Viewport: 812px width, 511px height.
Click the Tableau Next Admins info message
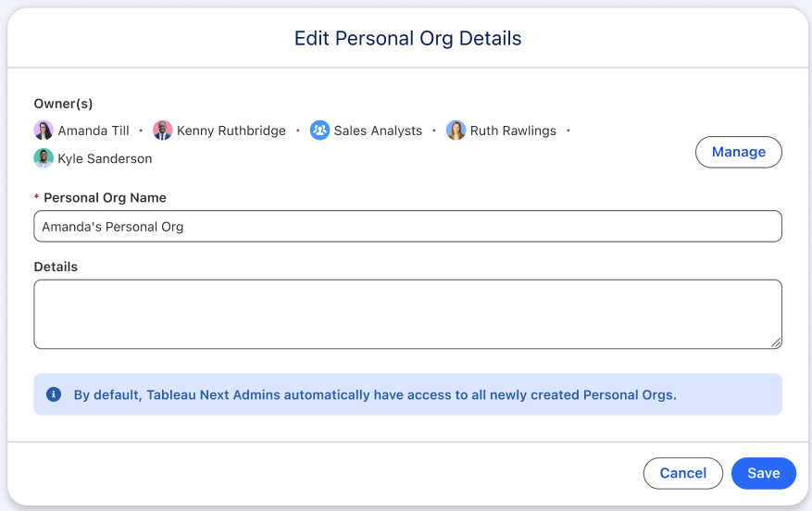[x=375, y=395]
